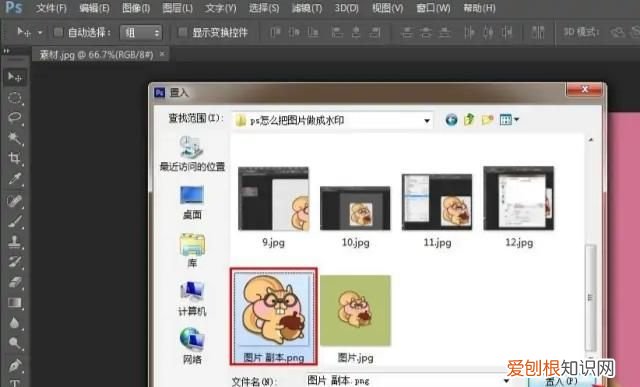
Task: Click the Up One Level folder icon
Action: [x=469, y=120]
